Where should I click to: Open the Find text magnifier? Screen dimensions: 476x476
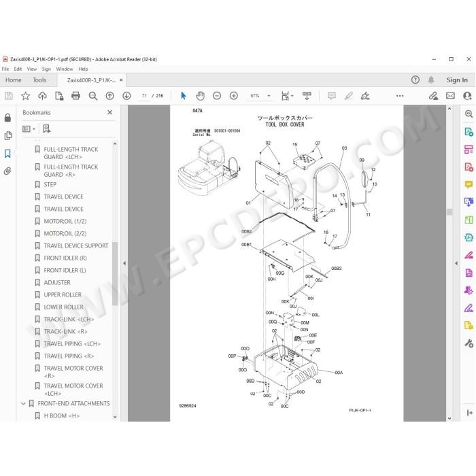click(93, 96)
